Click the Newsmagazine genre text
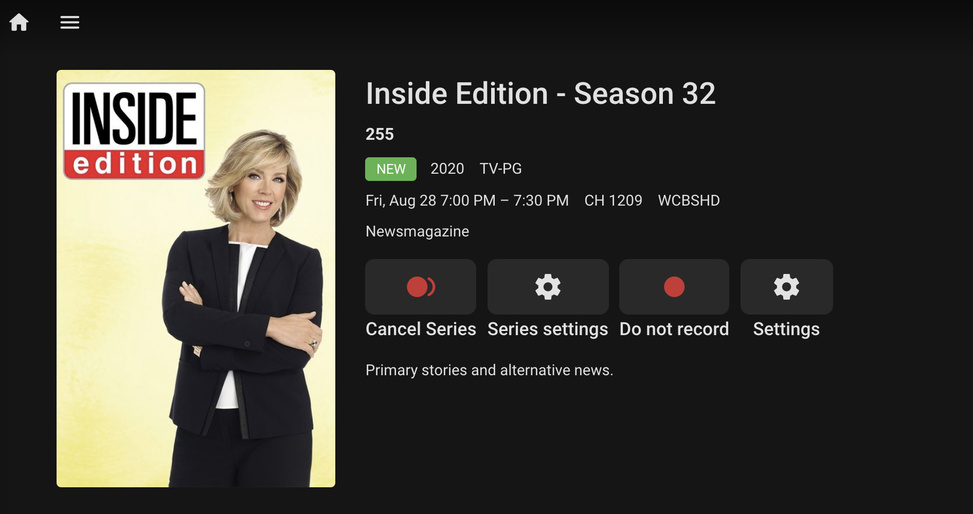Screen dimensions: 973x514 tap(417, 232)
